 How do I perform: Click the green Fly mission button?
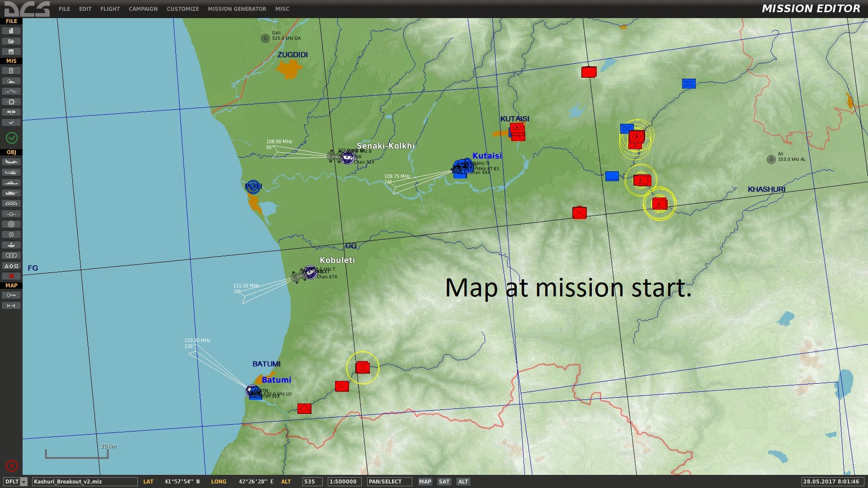tap(12, 138)
